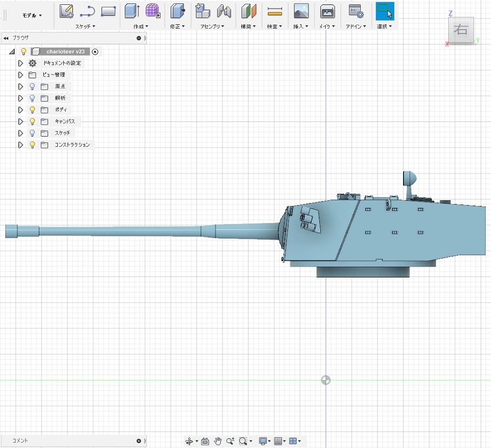Click the Measure ruler icon
Screen dimensions: 491x448
pos(275,11)
